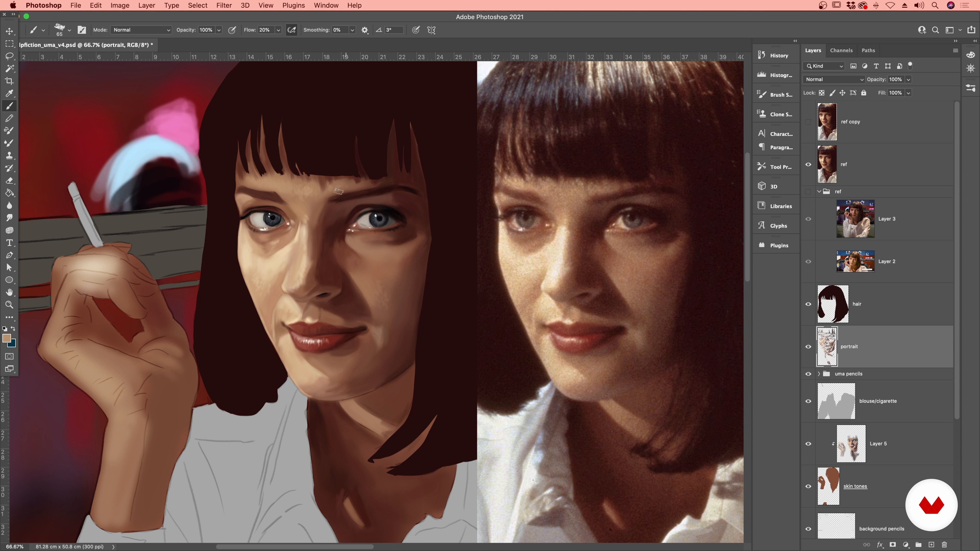Screen dimensions: 980x551
Task: Open layer blending mode dropdown
Action: click(x=834, y=80)
